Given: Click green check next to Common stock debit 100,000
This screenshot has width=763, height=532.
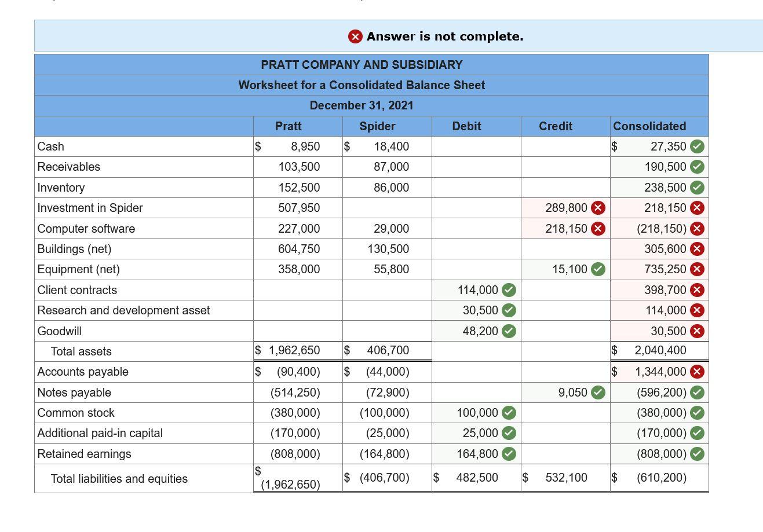Looking at the screenshot, I should coord(509,413).
